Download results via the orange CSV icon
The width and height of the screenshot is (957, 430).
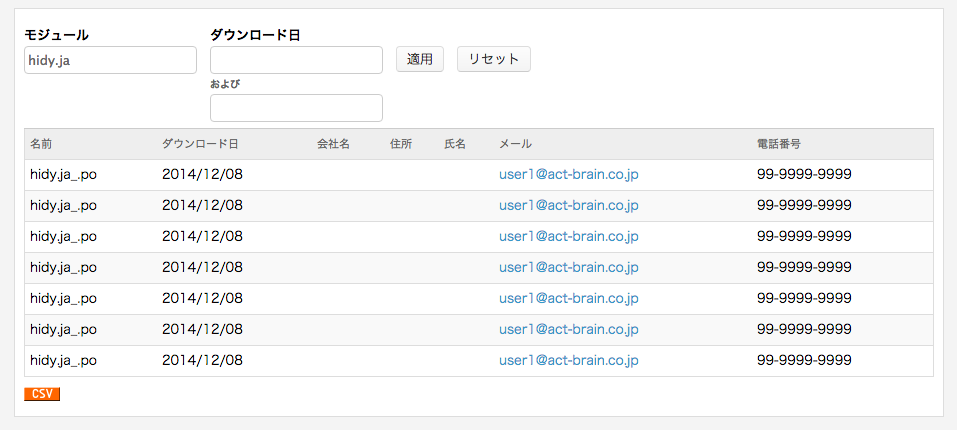coord(42,394)
